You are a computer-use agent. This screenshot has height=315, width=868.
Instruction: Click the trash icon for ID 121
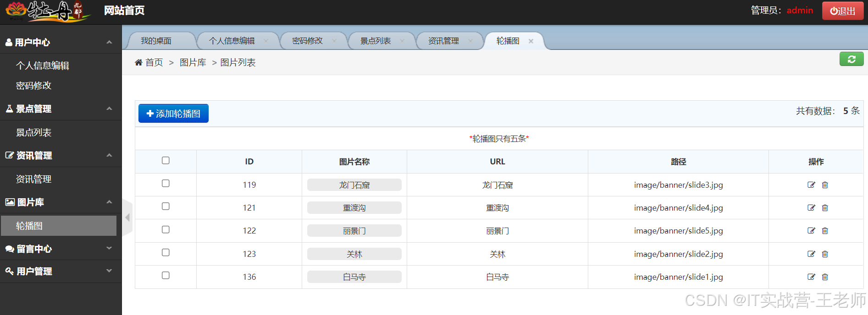825,208
